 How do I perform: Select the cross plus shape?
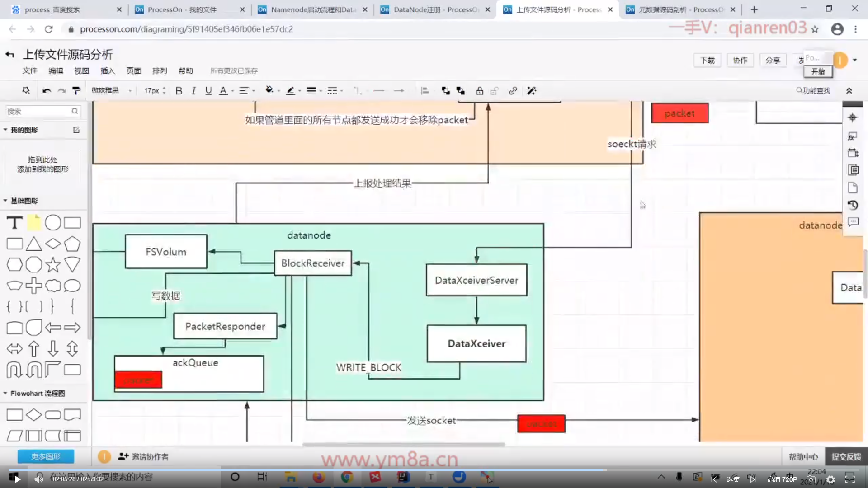click(x=33, y=286)
